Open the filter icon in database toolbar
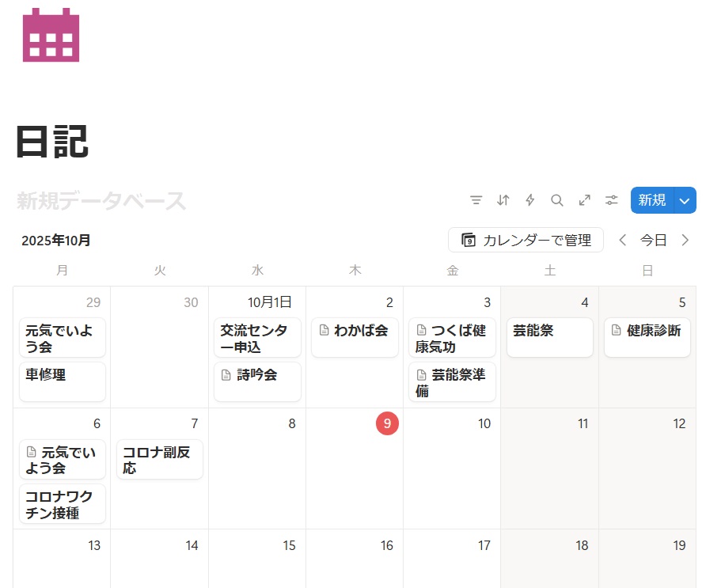721x588 pixels. point(476,200)
